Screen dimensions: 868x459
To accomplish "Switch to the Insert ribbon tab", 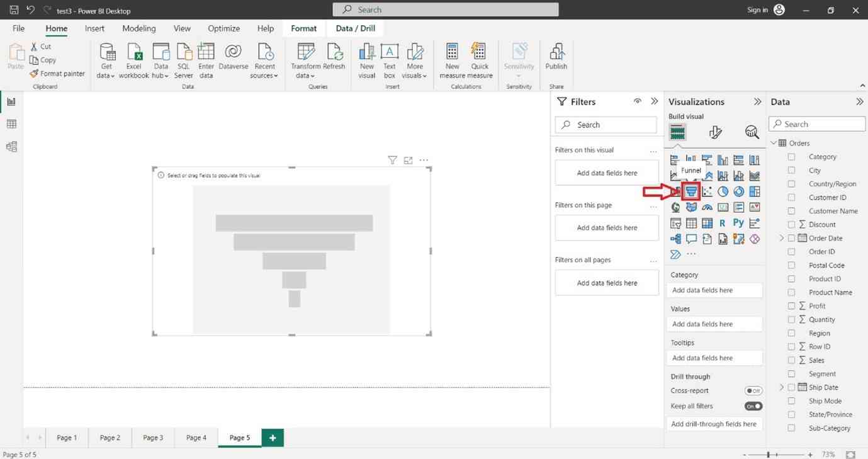I will click(x=94, y=28).
